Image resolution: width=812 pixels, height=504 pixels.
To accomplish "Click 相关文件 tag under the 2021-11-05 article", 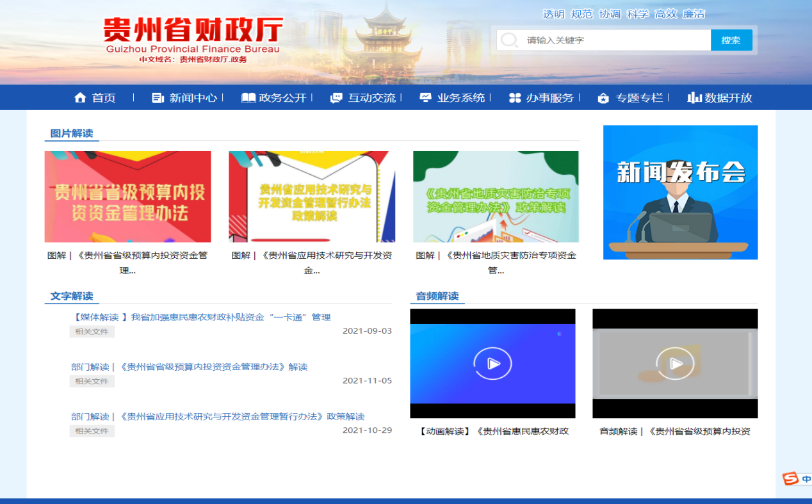I will point(92,381).
